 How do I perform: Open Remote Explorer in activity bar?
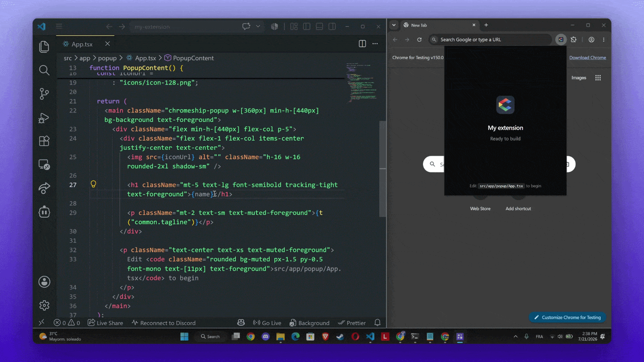(x=44, y=164)
